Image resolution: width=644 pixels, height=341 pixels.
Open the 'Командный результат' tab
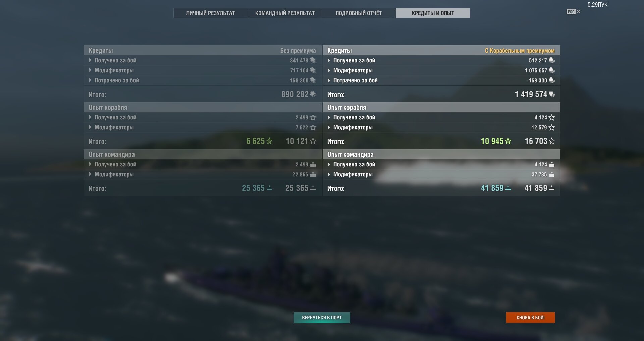(285, 13)
